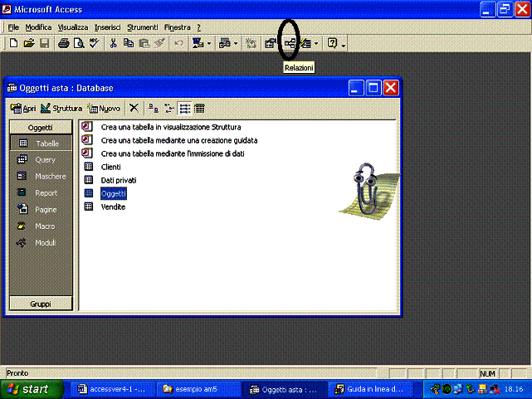Click the Oggetti bar header
The image size is (532, 399).
(x=41, y=128)
